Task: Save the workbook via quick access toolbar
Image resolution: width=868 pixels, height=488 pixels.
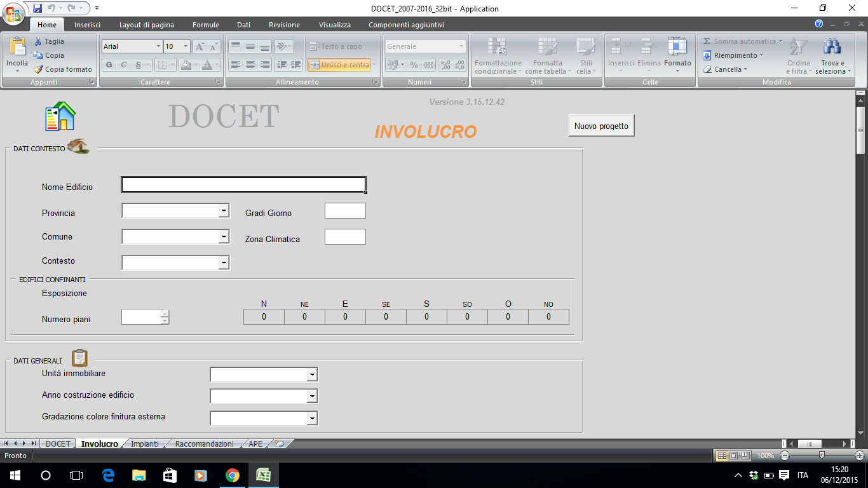Action: coord(37,8)
